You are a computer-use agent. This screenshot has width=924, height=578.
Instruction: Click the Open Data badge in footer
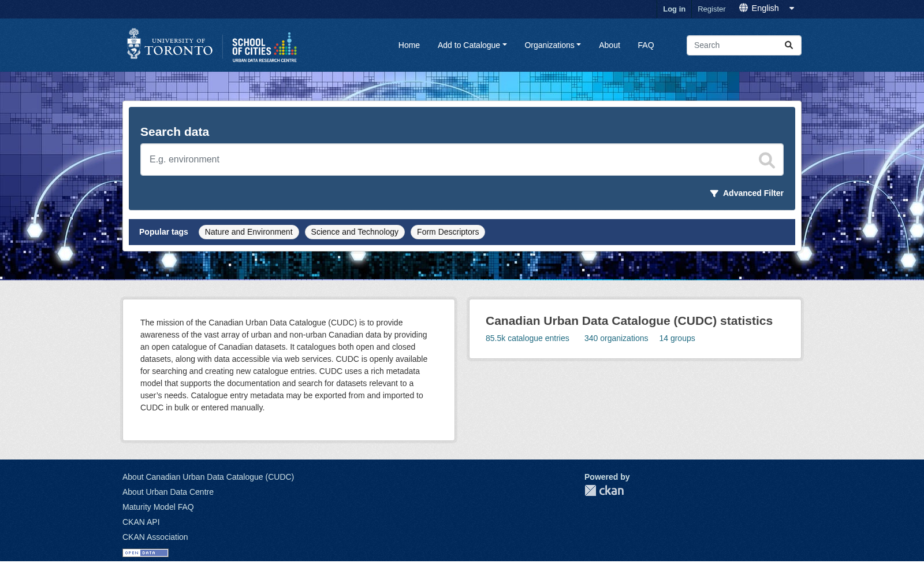tap(146, 553)
